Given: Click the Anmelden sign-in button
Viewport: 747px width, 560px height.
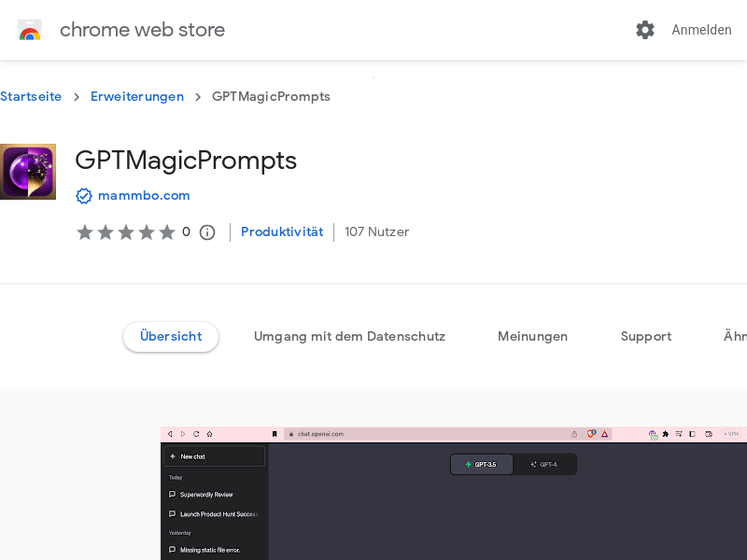Looking at the screenshot, I should click(x=701, y=30).
